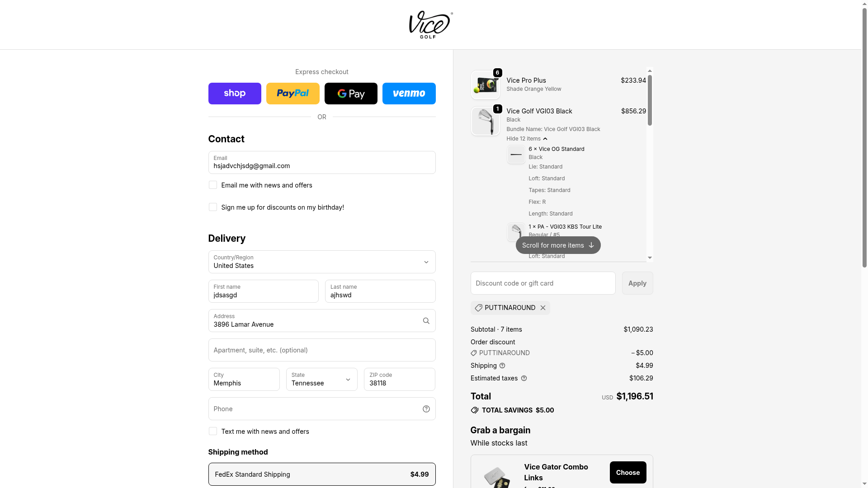Enable Email me with news and offers
The width and height of the screenshot is (868, 488).
(x=213, y=185)
